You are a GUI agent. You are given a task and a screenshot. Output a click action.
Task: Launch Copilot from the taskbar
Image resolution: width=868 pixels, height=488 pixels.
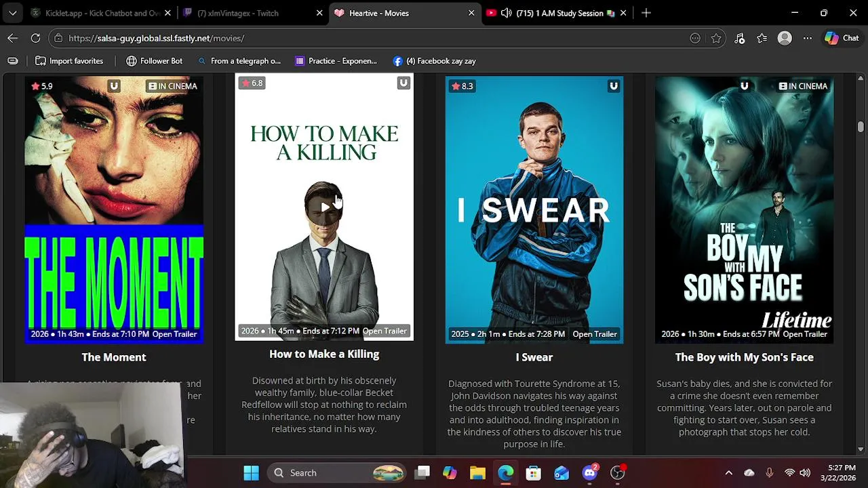[450, 473]
